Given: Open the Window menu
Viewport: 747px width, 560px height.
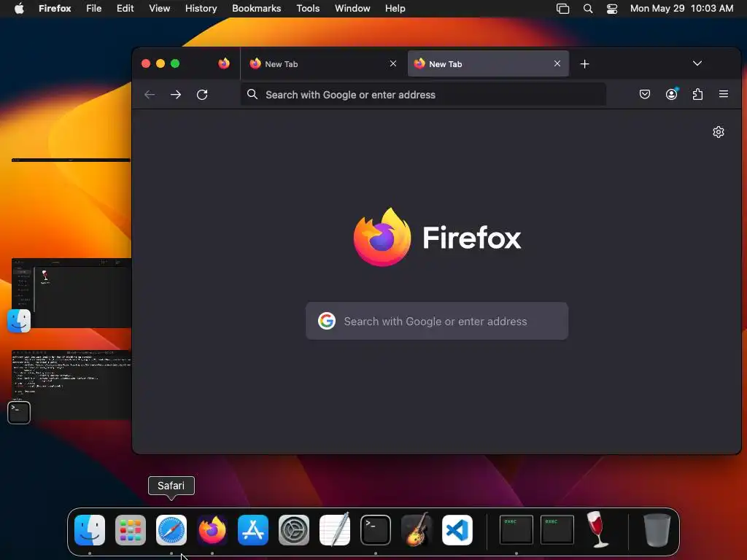Looking at the screenshot, I should tap(352, 9).
